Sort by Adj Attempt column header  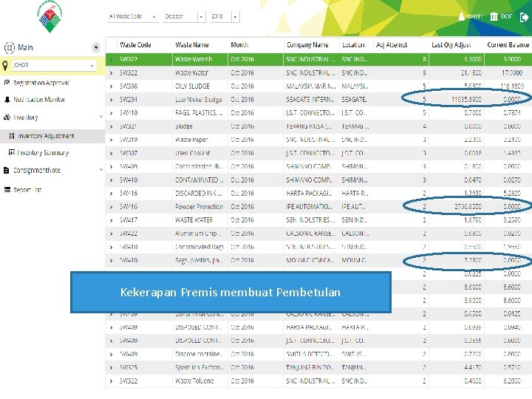point(392,45)
